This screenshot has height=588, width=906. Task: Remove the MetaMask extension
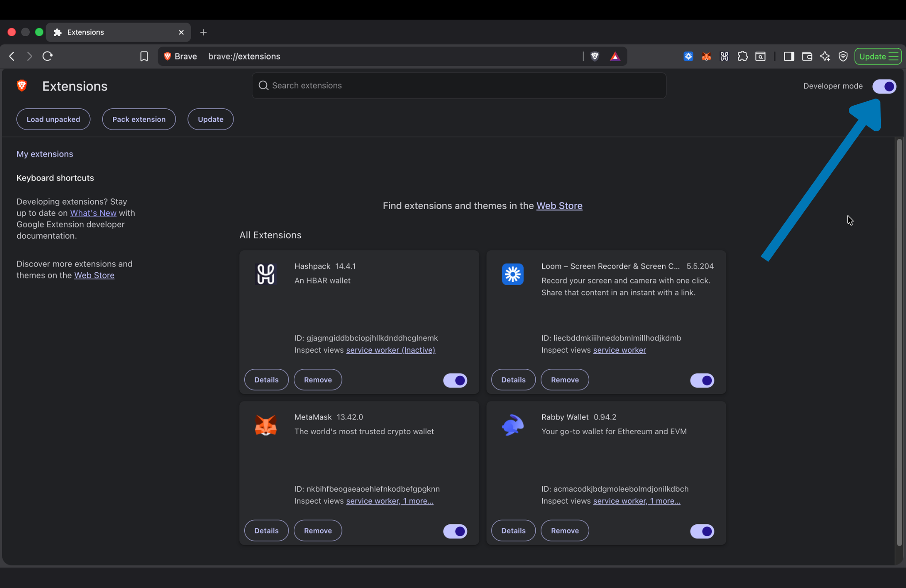pyautogui.click(x=318, y=531)
